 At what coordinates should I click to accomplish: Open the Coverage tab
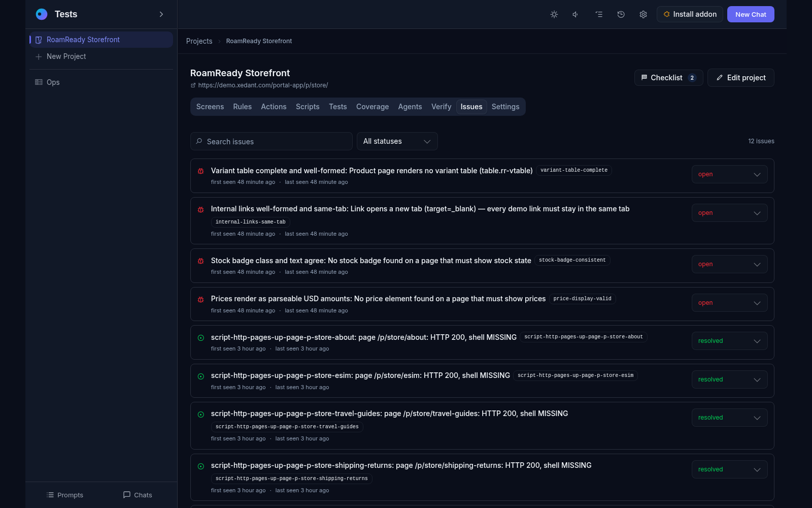(x=373, y=107)
